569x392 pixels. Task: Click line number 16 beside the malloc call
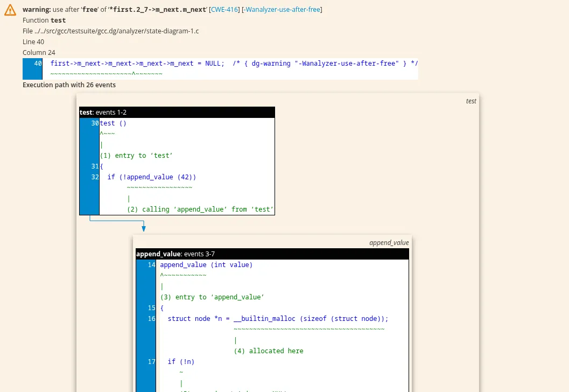click(151, 319)
